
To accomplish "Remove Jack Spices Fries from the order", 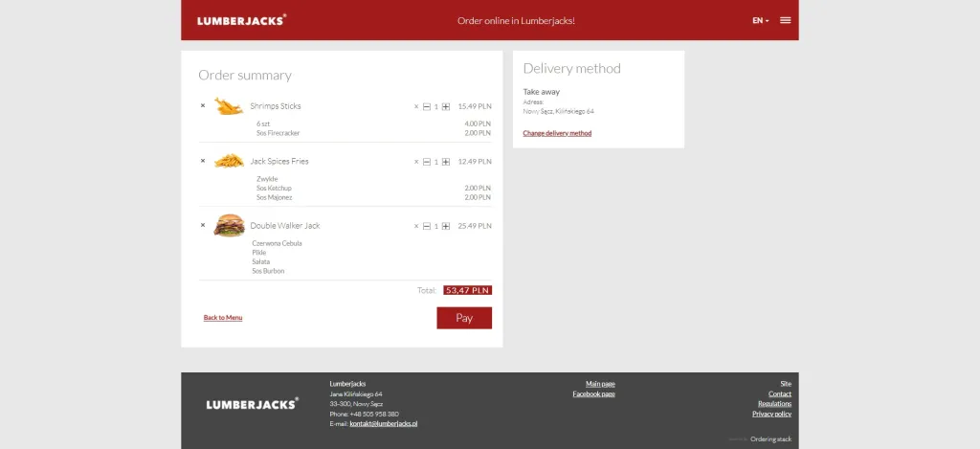I will click(x=203, y=161).
